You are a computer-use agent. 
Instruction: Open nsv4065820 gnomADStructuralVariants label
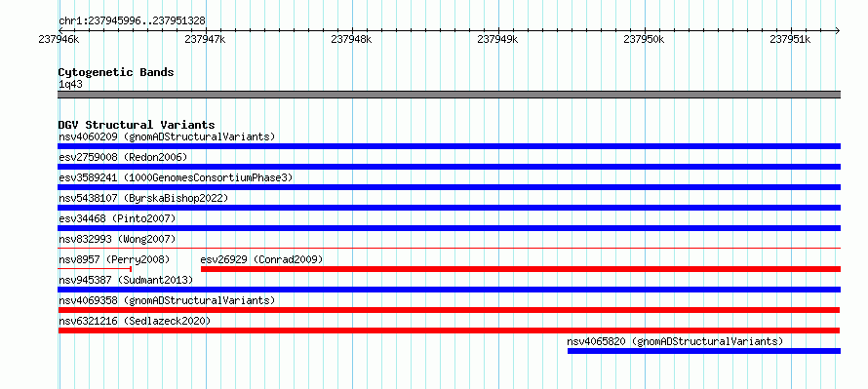675,341
